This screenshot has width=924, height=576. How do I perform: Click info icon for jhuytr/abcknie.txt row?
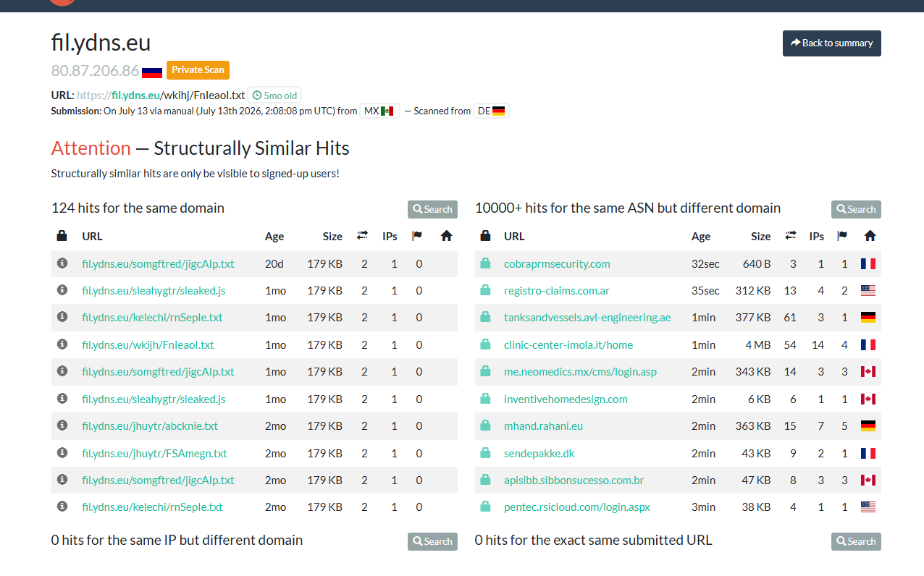(x=62, y=425)
